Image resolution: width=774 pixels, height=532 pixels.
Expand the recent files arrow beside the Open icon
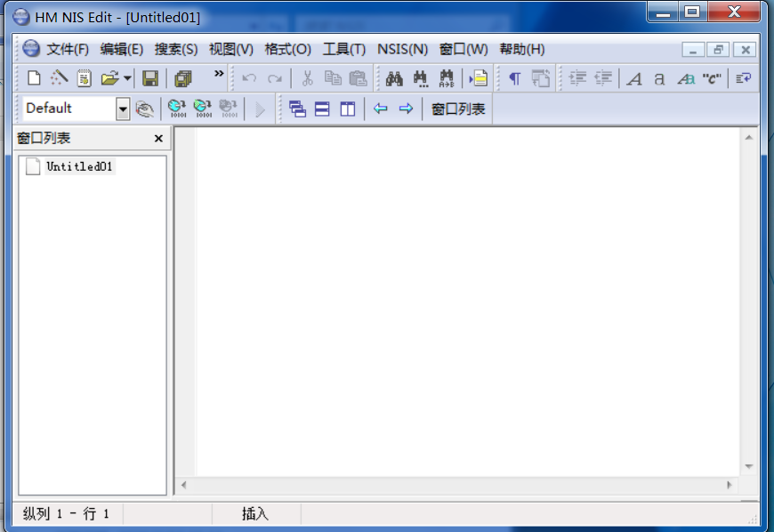tap(127, 78)
